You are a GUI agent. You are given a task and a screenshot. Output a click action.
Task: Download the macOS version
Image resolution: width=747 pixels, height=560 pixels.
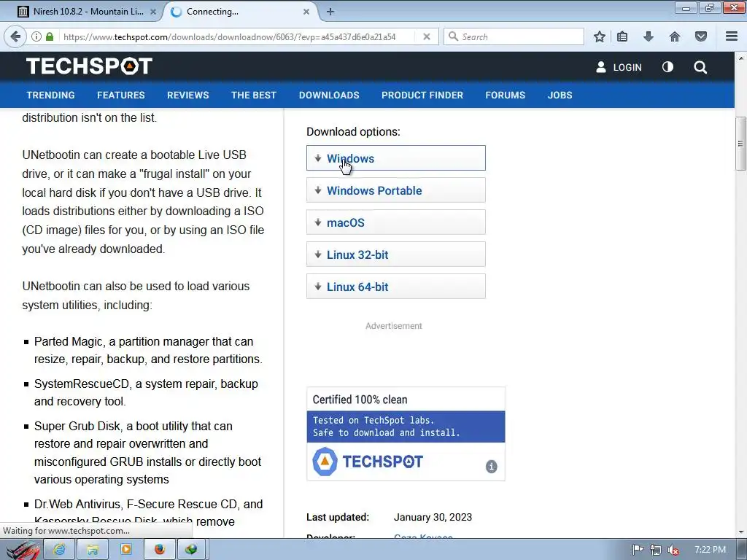tap(396, 222)
